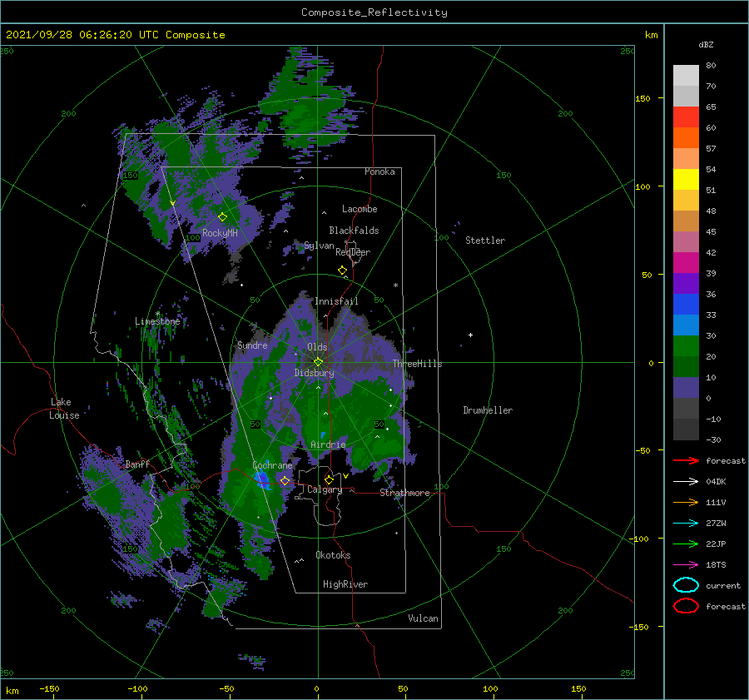The height and width of the screenshot is (700, 749).
Task: Click the Vulcan town label
Action: click(424, 618)
